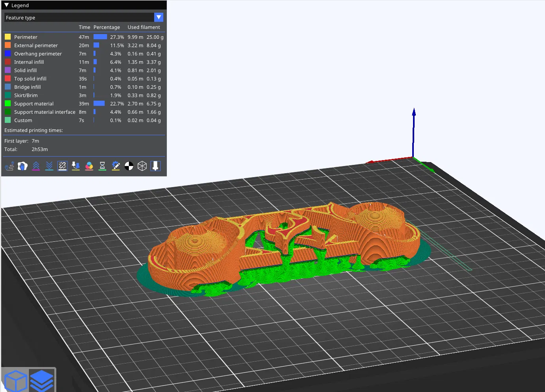This screenshot has height=392, width=545.
Task: Toggle center of gravity marker icon
Action: click(129, 166)
